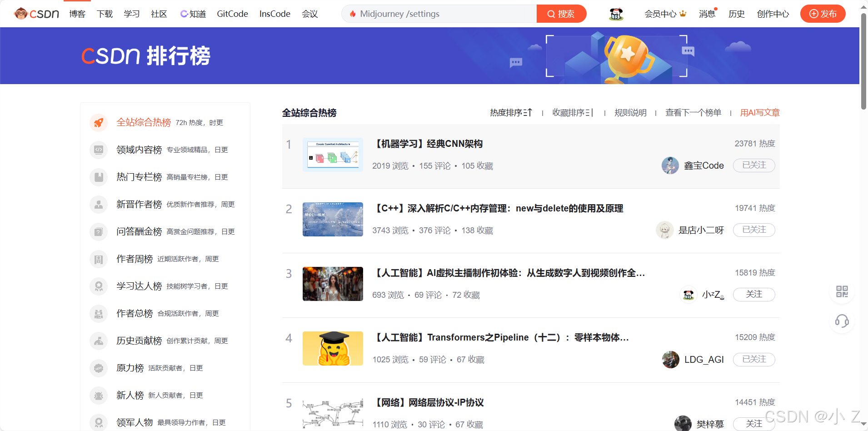Toggle sorting by 收藏排序

click(573, 112)
